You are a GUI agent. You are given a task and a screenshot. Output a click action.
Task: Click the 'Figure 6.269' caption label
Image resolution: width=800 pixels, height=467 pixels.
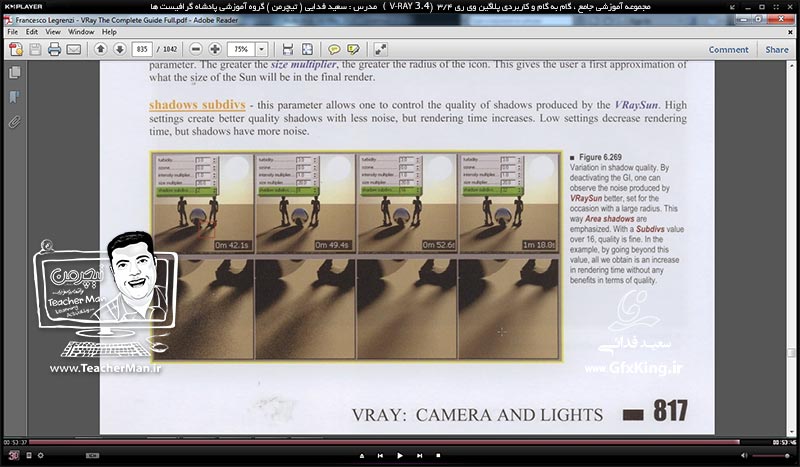600,157
